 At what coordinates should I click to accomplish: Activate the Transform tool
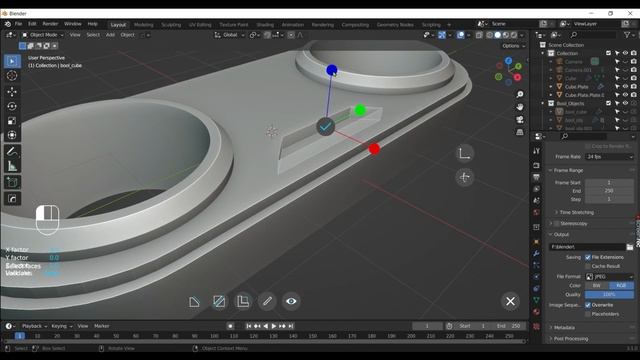[12, 135]
